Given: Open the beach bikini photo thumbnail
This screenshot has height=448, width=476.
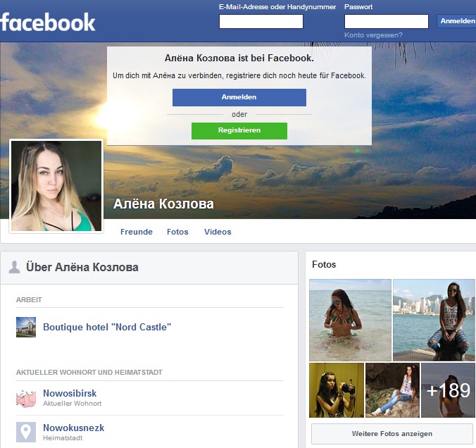Looking at the screenshot, I should (350, 320).
